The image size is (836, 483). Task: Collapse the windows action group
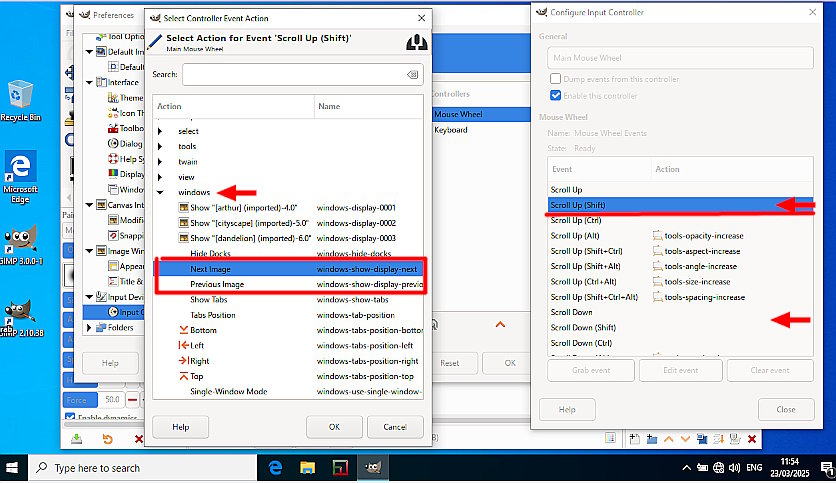pyautogui.click(x=160, y=192)
